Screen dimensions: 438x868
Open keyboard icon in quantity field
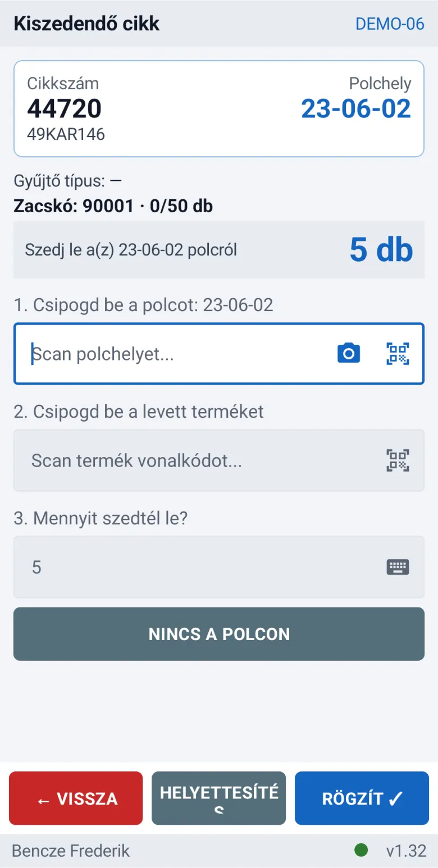[398, 567]
